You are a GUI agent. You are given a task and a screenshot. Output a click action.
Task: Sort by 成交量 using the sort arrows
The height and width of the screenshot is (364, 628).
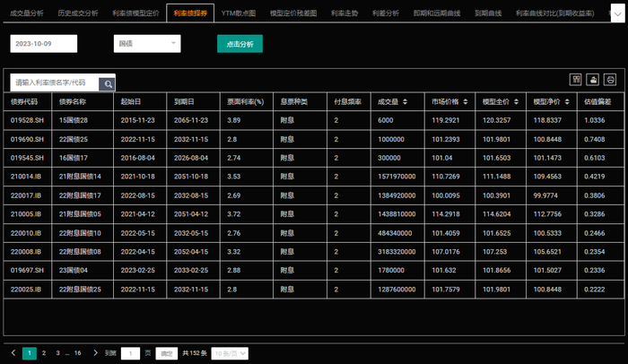(405, 101)
